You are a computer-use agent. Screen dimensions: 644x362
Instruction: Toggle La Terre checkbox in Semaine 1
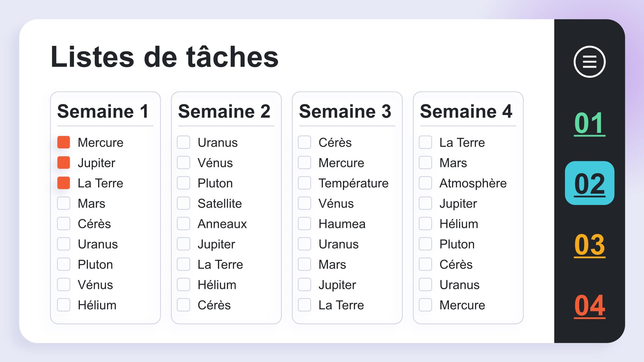pos(64,183)
